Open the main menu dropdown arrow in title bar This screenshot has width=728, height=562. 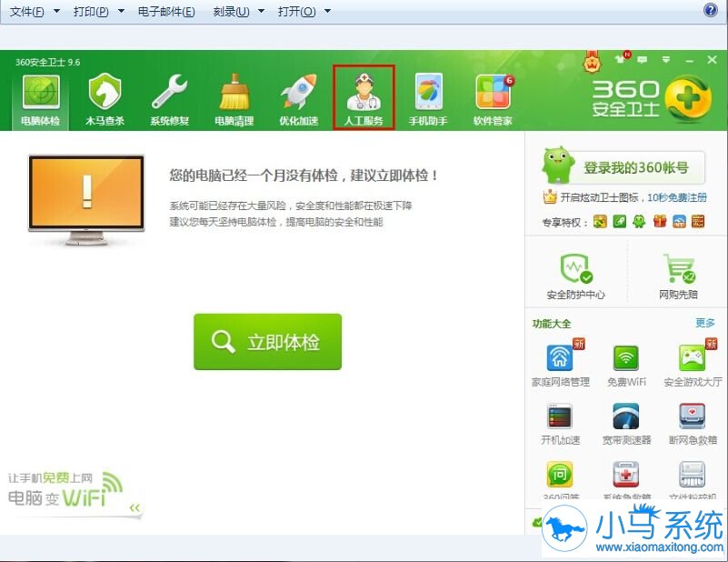pos(666,60)
